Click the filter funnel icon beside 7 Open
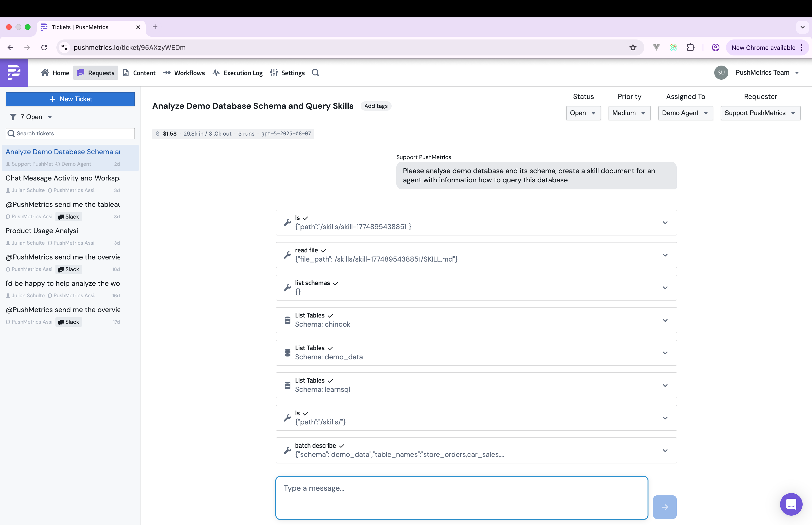The height and width of the screenshot is (525, 812). point(13,117)
